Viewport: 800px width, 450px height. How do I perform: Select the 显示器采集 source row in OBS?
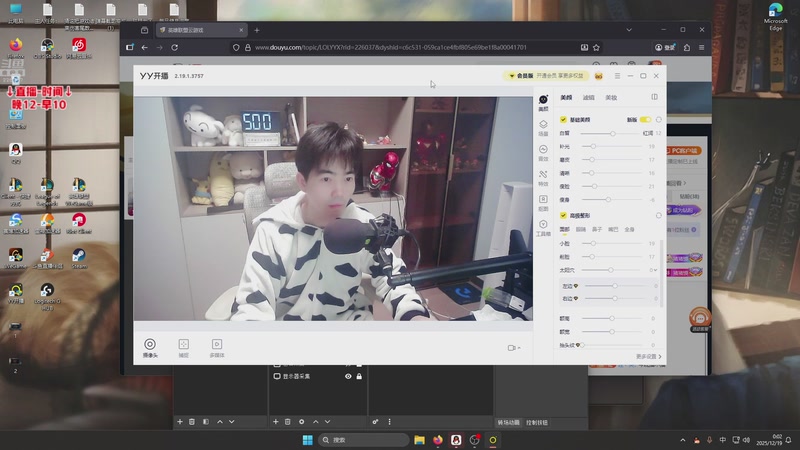[x=318, y=376]
